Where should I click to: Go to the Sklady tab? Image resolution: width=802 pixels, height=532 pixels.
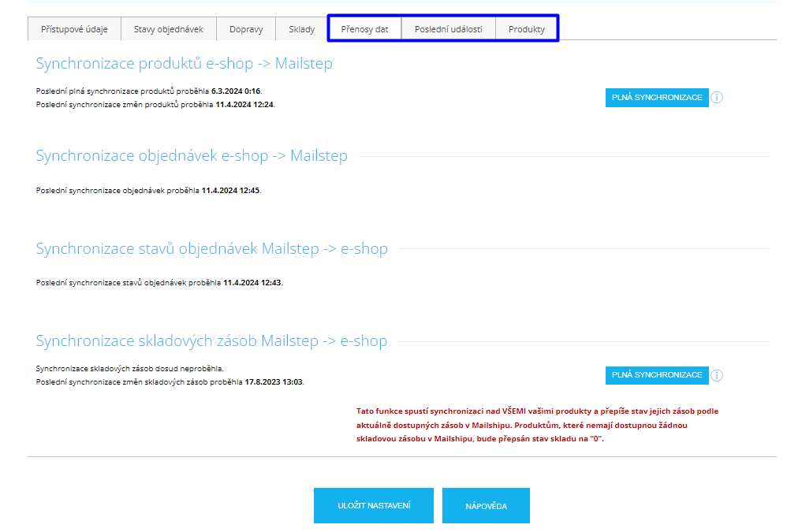301,29
